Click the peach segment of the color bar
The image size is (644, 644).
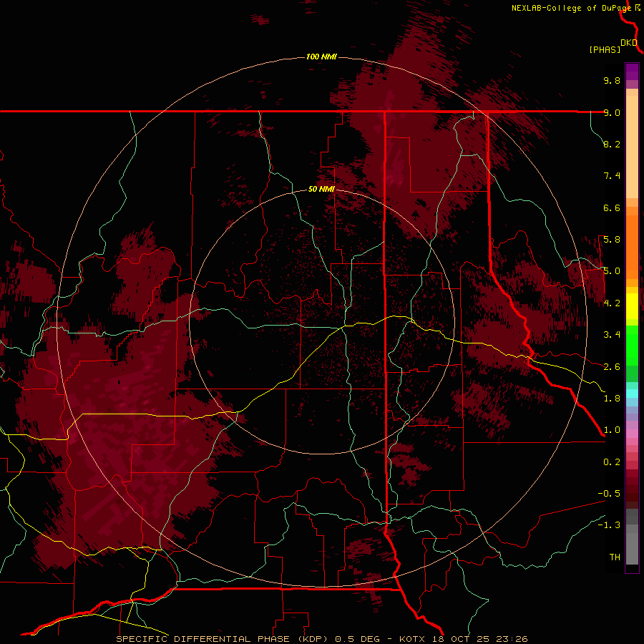click(632, 147)
